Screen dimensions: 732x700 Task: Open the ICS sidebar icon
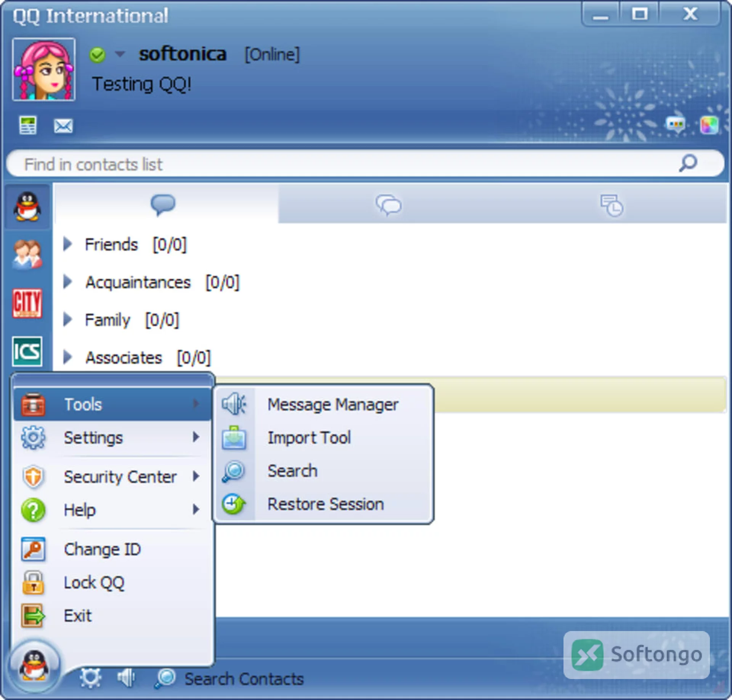(27, 351)
